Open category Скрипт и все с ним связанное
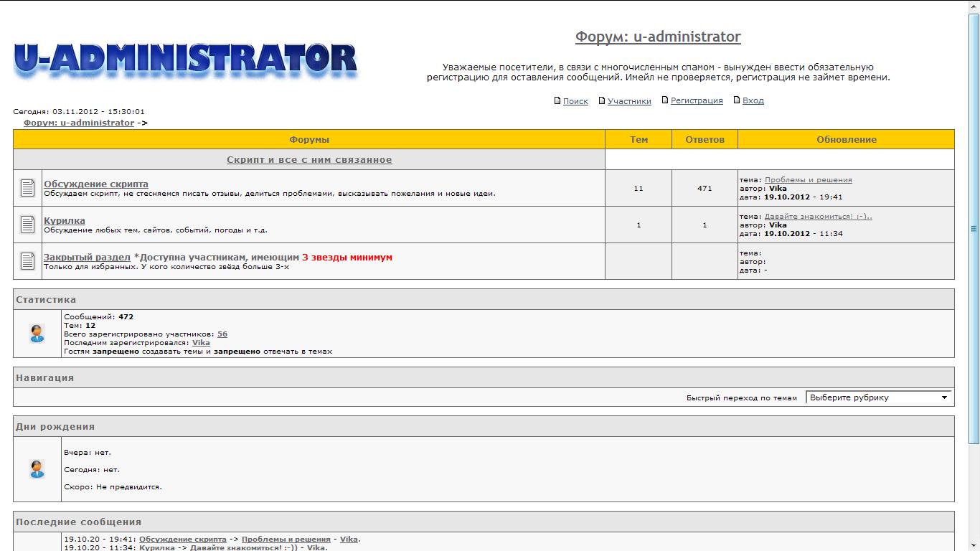This screenshot has height=551, width=980. [x=309, y=159]
